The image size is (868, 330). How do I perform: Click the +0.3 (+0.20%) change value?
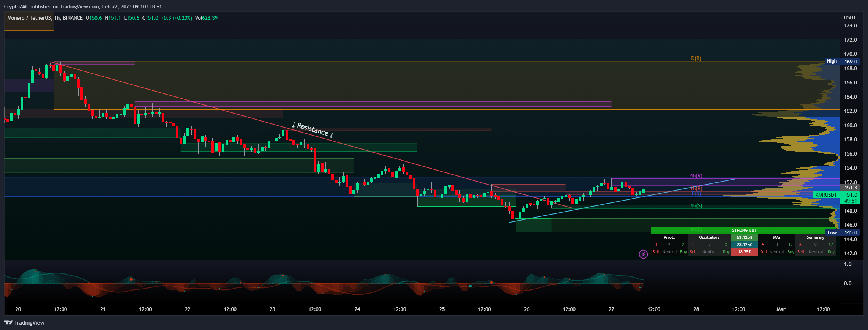click(x=177, y=18)
